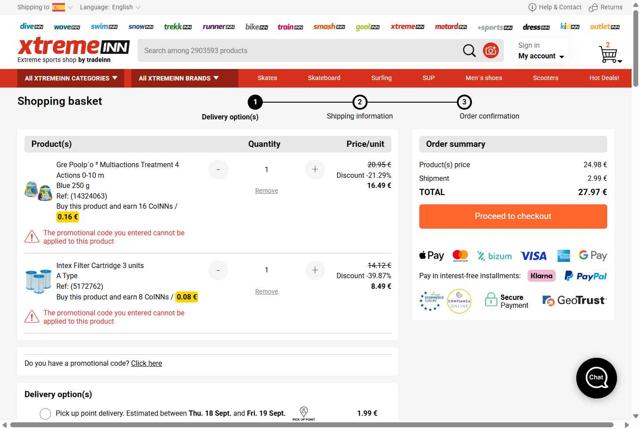Screen dimensions: 640x429
Task: Click the product search field
Action: 300,51
